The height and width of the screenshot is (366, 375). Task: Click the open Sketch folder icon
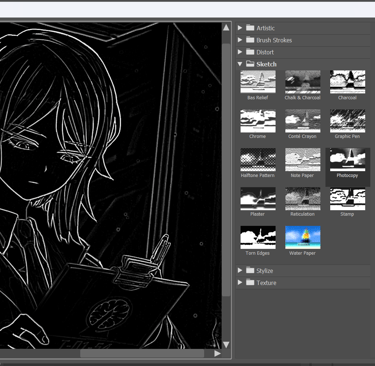coord(250,63)
